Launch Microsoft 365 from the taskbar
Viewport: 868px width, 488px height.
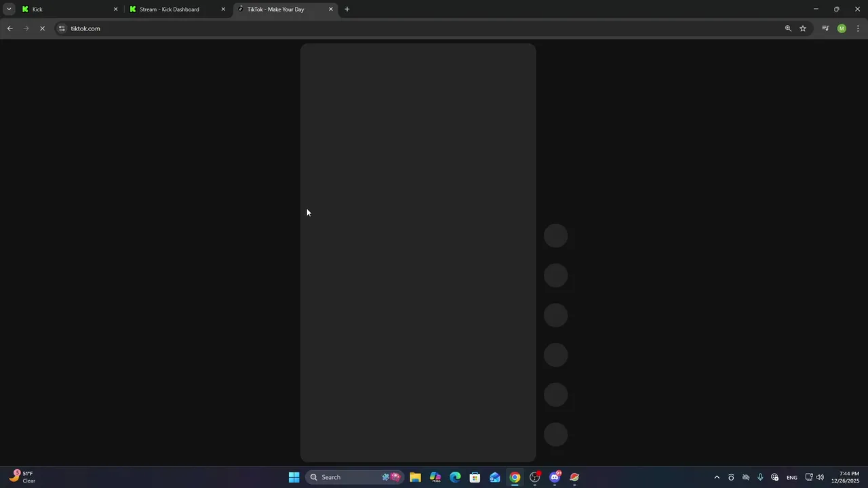click(x=435, y=477)
